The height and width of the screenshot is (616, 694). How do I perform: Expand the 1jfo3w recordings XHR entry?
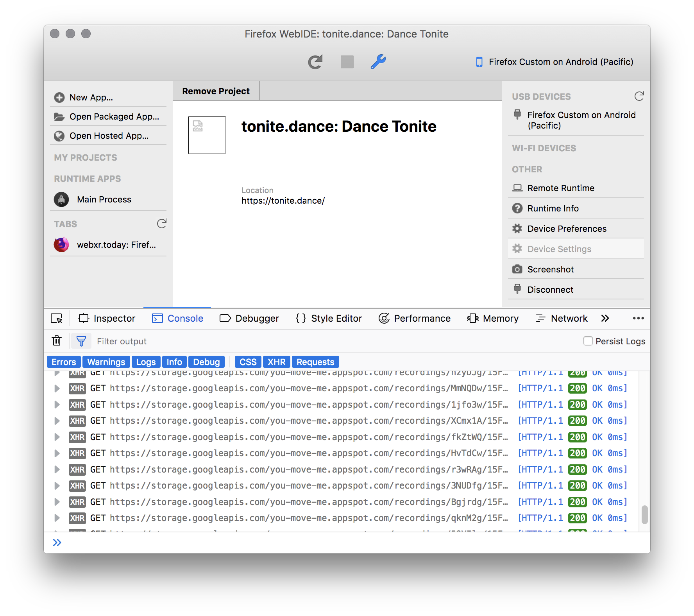tap(57, 405)
